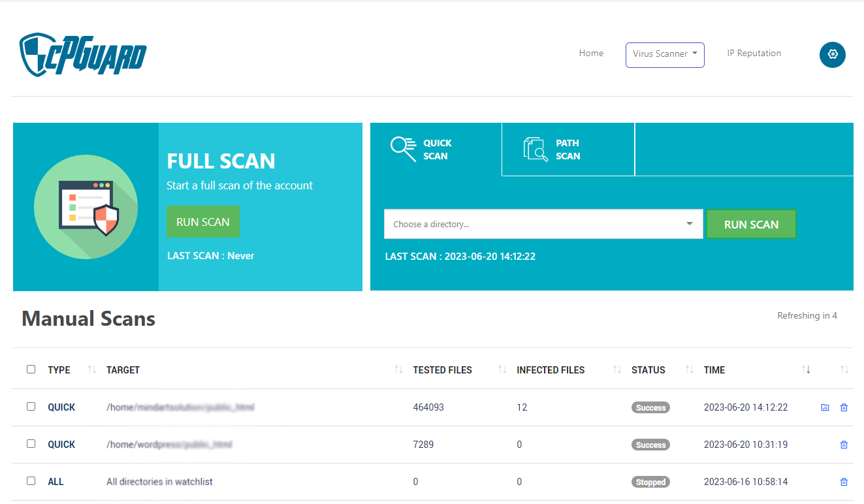Switch to the Quick Scan tab

tap(436, 150)
